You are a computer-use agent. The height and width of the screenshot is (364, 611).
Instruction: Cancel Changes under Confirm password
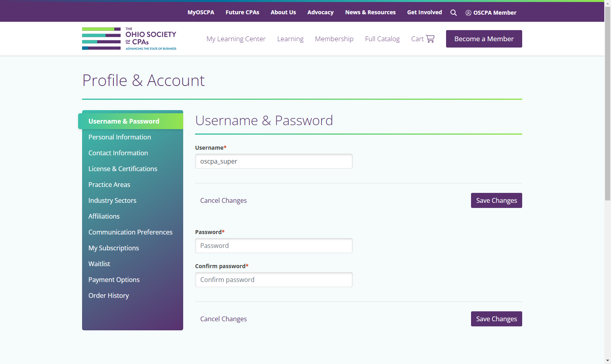point(224,319)
